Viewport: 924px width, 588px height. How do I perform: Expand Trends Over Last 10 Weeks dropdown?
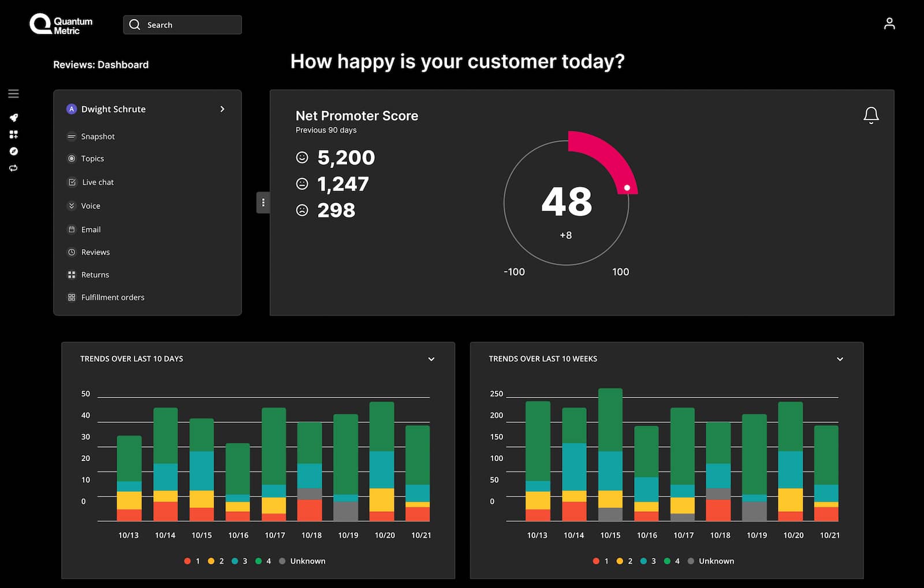[x=840, y=359]
